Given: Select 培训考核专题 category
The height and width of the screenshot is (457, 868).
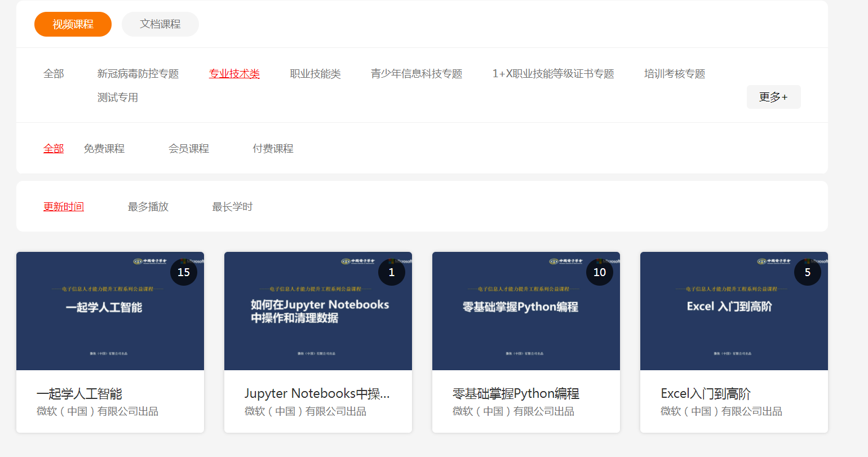Looking at the screenshot, I should tap(675, 74).
